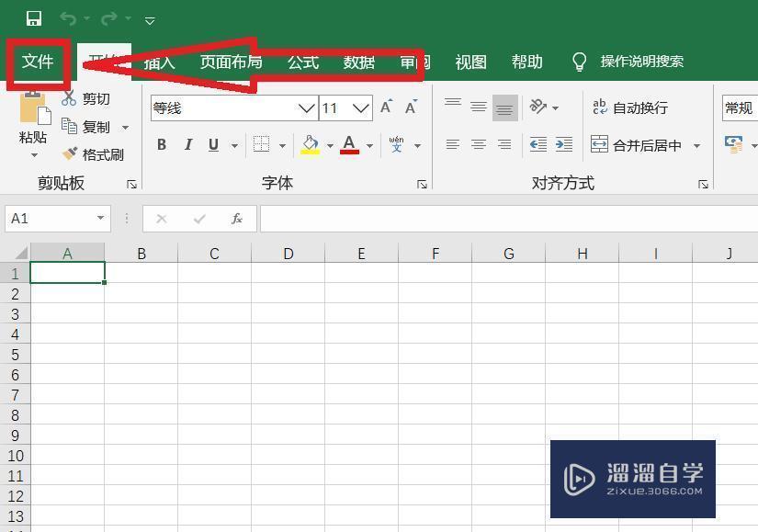The height and width of the screenshot is (532, 758).
Task: Open the font name 等线 dropdown
Action: (306, 108)
